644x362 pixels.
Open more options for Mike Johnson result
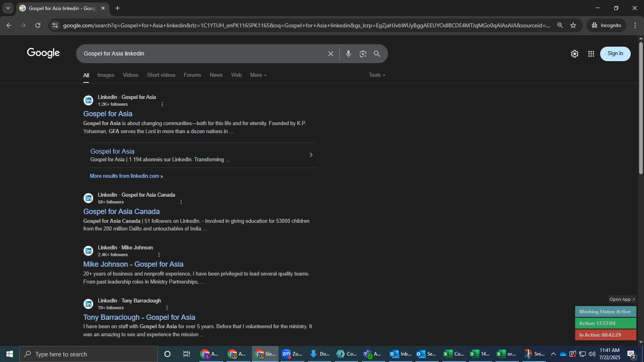[159, 255]
